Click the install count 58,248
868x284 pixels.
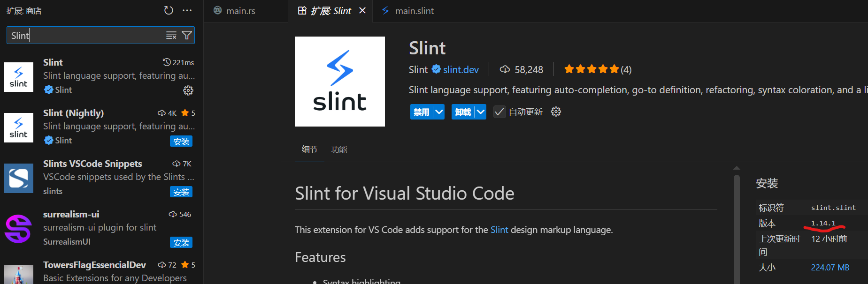point(521,70)
